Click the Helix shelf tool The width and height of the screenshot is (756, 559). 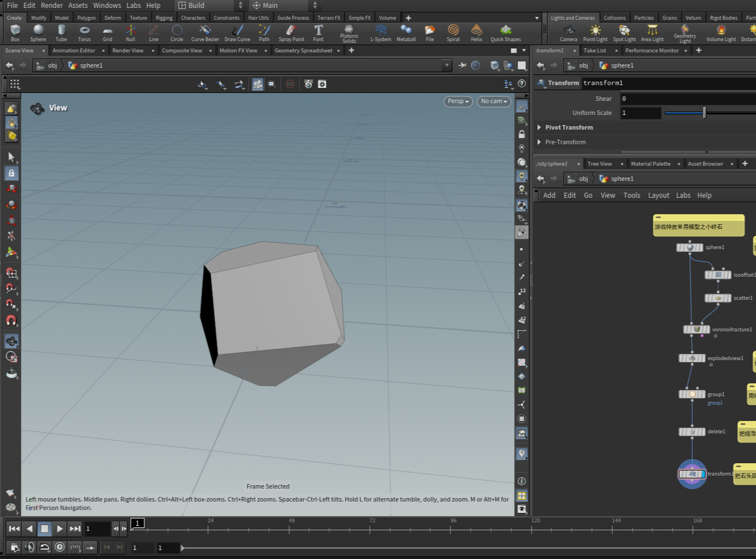click(x=476, y=33)
